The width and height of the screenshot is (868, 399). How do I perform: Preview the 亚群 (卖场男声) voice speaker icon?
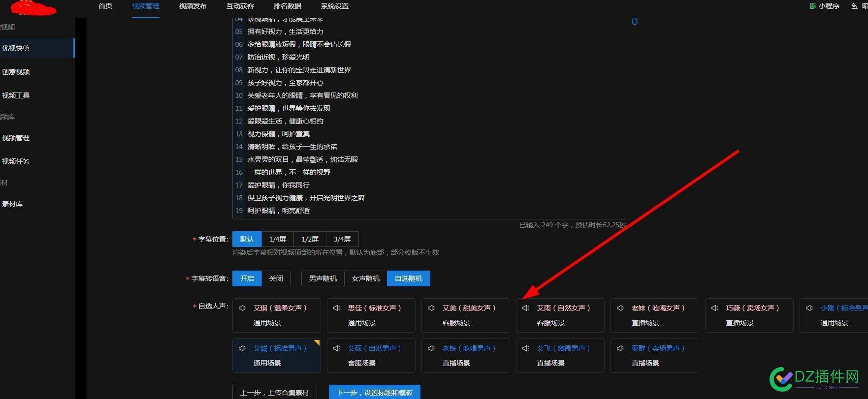[620, 348]
